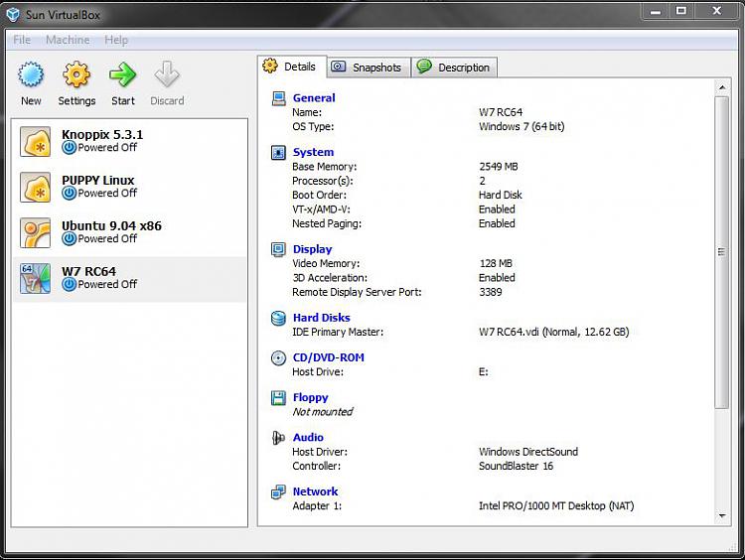The height and width of the screenshot is (560, 745).
Task: Switch to the Description tab
Action: (455, 68)
